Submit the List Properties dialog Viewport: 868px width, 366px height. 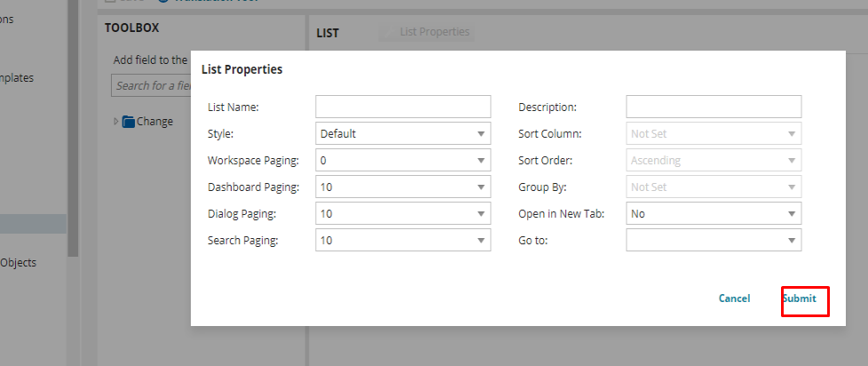point(800,299)
